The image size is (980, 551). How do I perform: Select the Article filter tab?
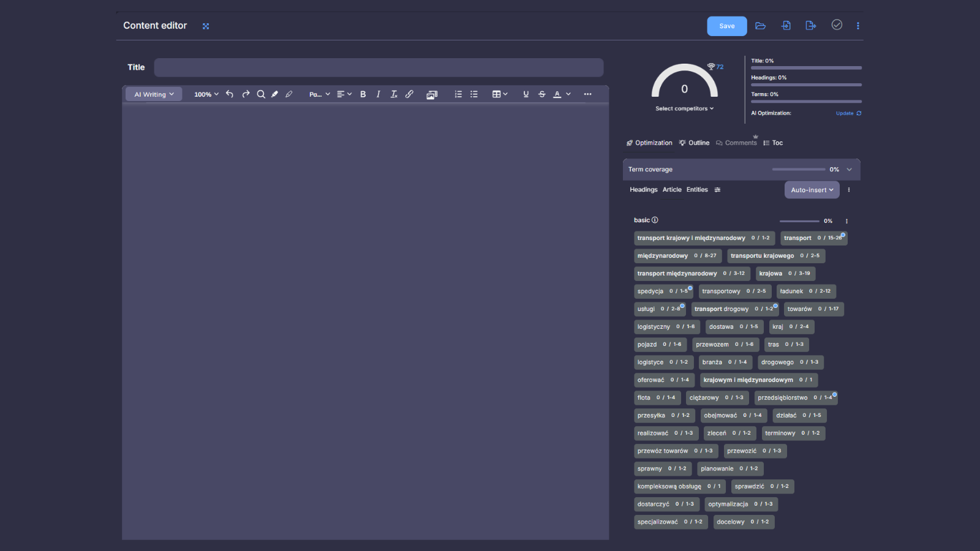[672, 190]
